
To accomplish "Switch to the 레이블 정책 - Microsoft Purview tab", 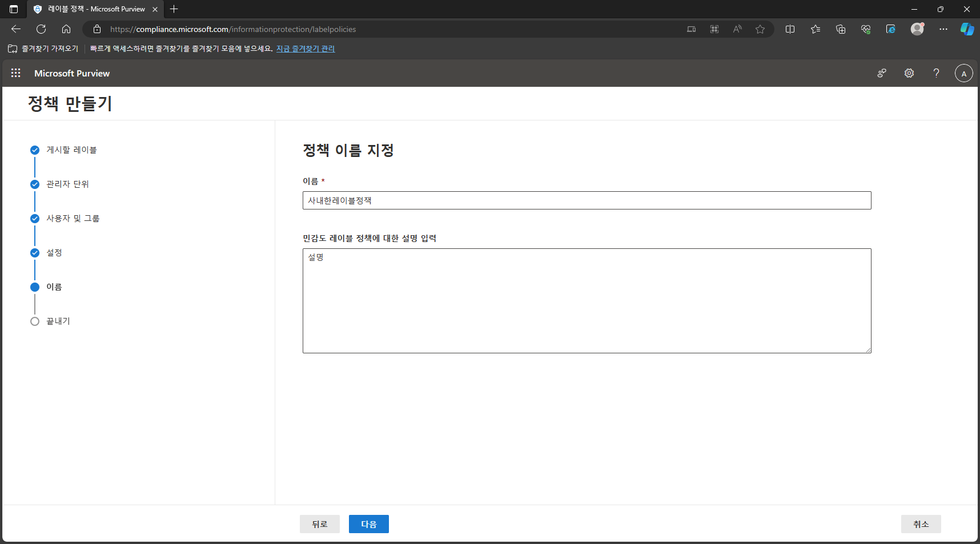I will pyautogui.click(x=95, y=9).
